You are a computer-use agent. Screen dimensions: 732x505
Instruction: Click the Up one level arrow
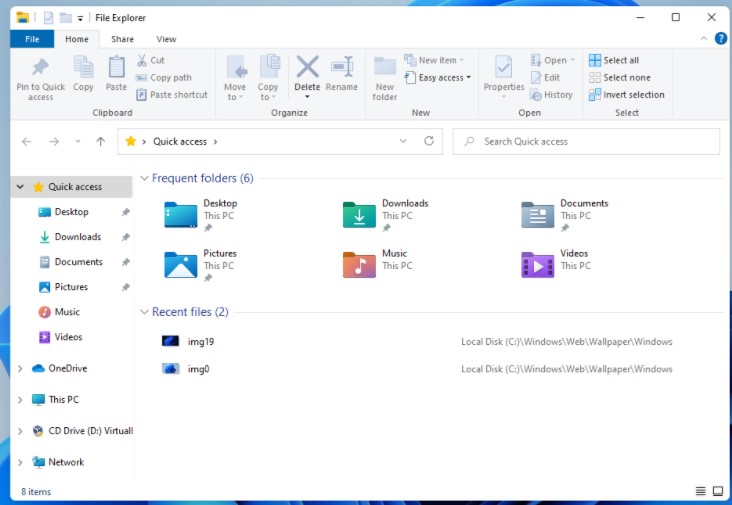click(100, 141)
